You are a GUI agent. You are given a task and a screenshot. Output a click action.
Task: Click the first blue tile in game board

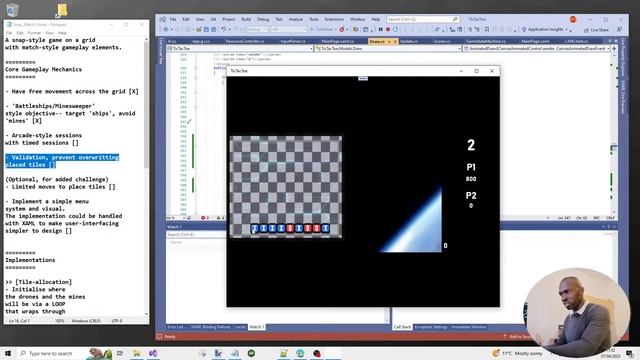tap(255, 228)
